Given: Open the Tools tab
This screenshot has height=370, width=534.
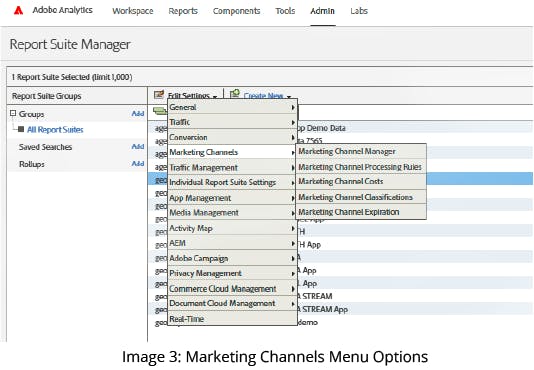Looking at the screenshot, I should (x=285, y=11).
